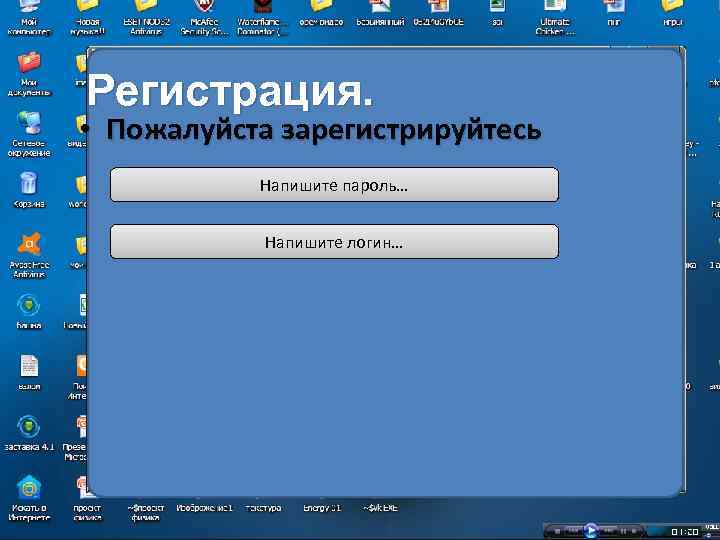Click the «Пожалуйста зарегистрируйтесь» text

click(x=324, y=130)
